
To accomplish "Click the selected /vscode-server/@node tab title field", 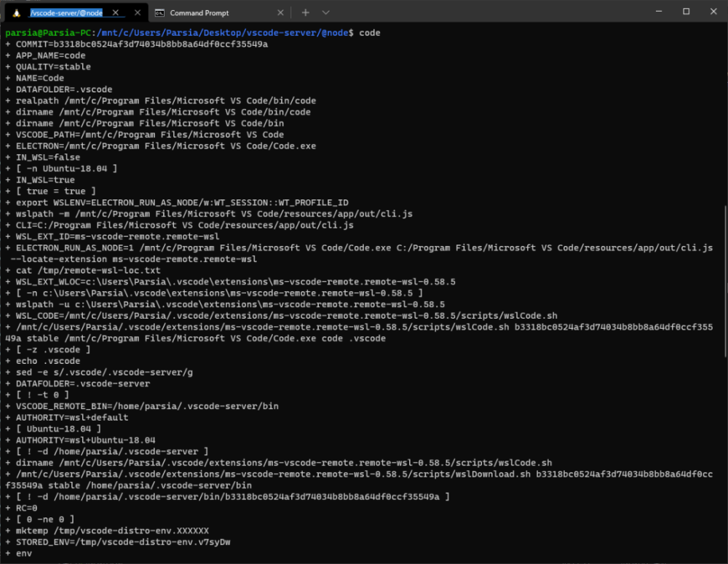I will pos(67,12).
